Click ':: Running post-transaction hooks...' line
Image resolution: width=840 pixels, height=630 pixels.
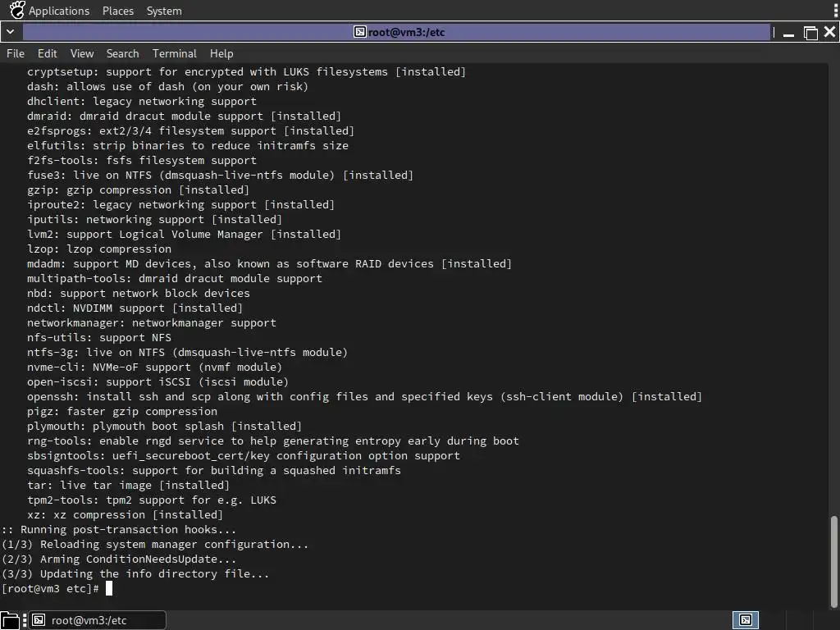pyautogui.click(x=119, y=530)
